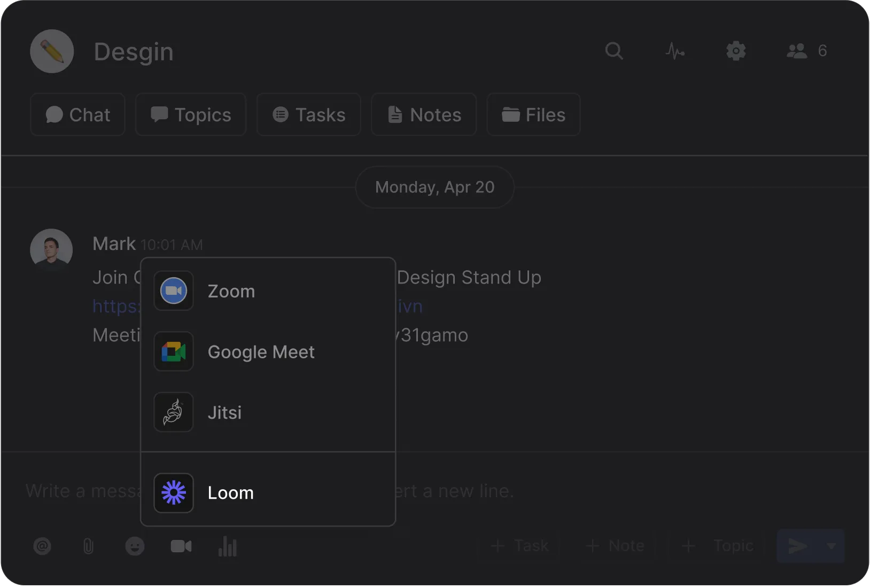Open the Tasks tab
The height and width of the screenshot is (588, 870).
[x=309, y=115]
